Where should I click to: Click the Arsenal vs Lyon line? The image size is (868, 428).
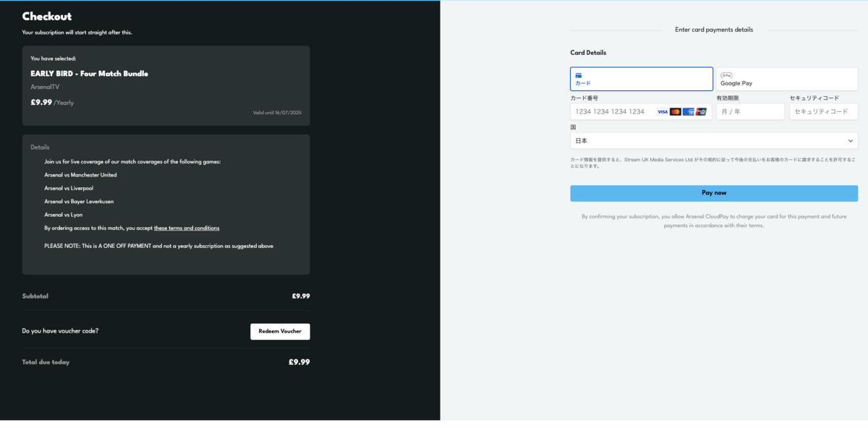tap(62, 215)
